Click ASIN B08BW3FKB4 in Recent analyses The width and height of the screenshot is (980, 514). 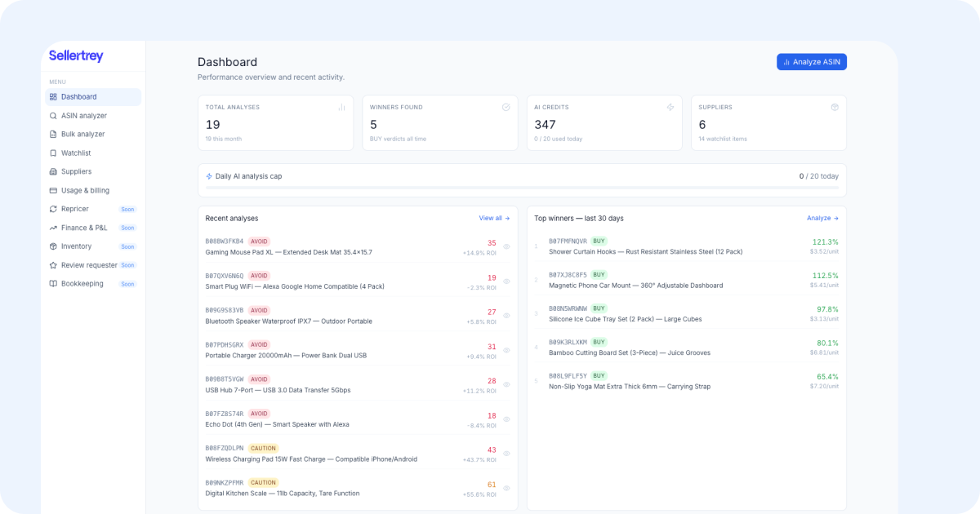225,241
